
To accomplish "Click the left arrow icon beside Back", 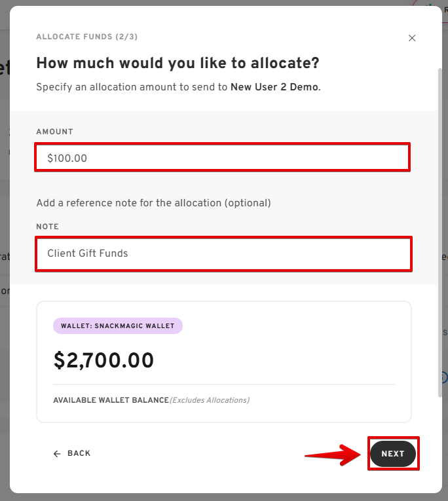I will [57, 453].
